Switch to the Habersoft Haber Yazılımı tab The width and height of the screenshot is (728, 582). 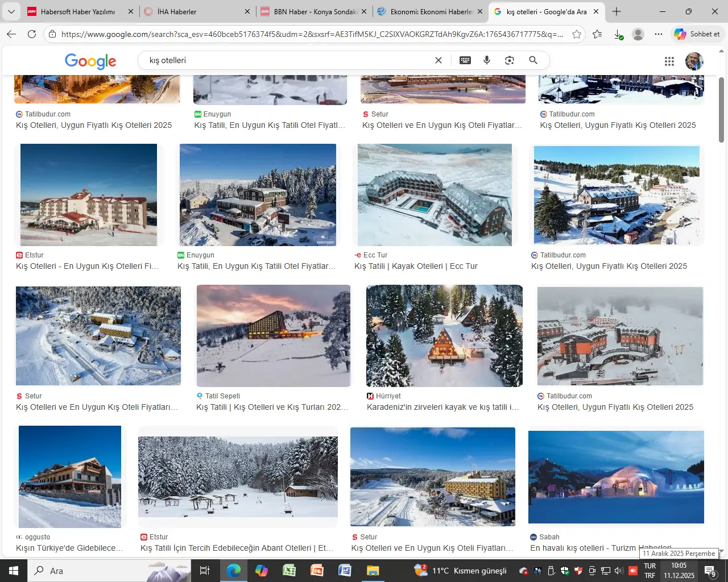(78, 11)
